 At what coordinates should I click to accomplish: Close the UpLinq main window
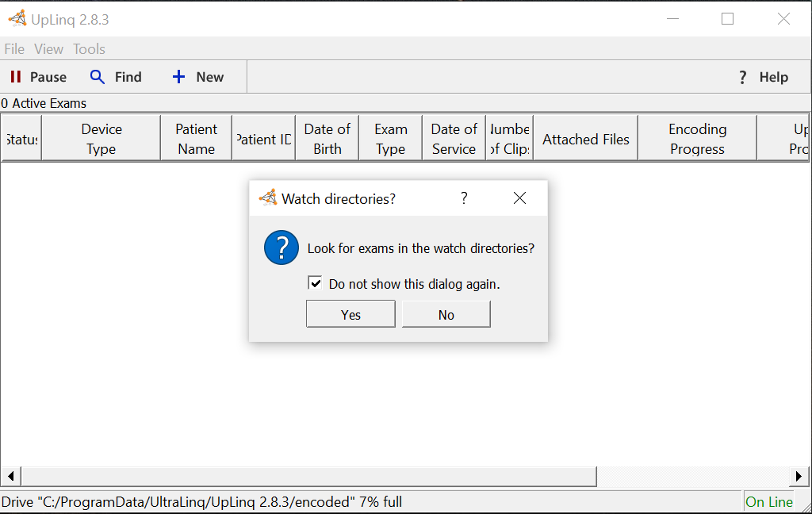click(x=783, y=19)
